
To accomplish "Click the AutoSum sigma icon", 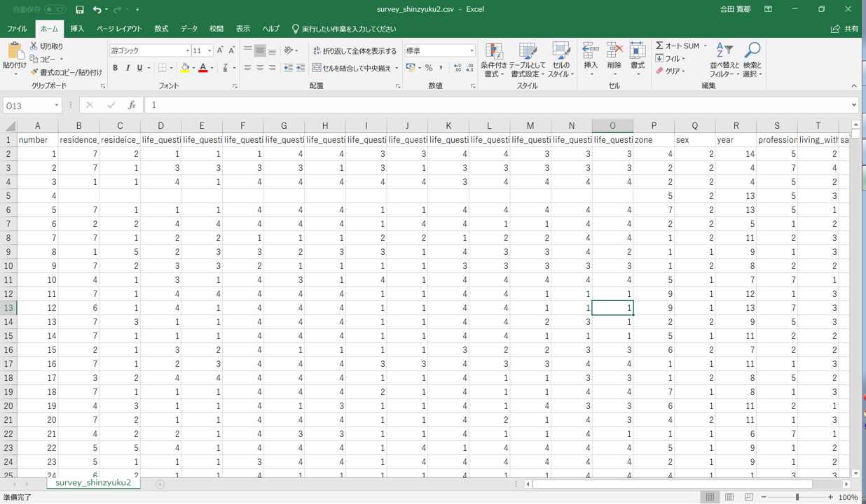I will (659, 45).
